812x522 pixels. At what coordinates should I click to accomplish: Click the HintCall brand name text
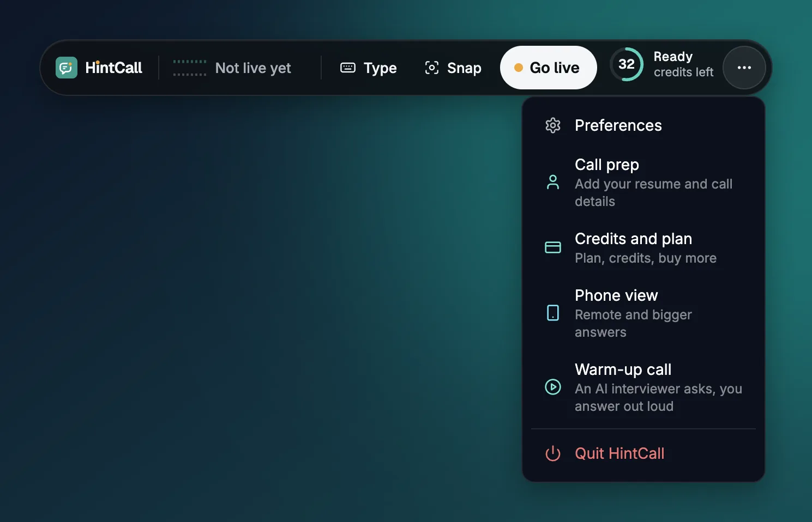pyautogui.click(x=113, y=68)
